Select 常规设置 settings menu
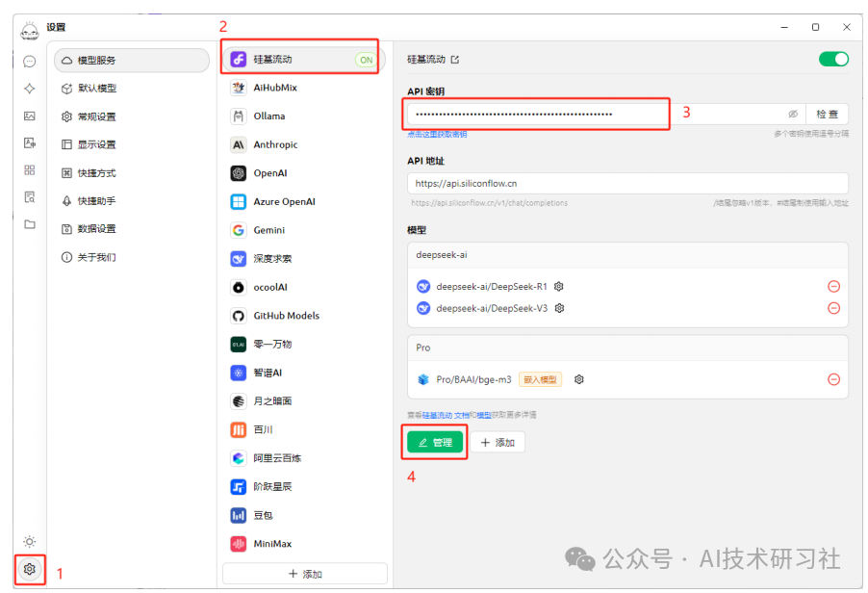The image size is (868, 593). click(x=132, y=116)
